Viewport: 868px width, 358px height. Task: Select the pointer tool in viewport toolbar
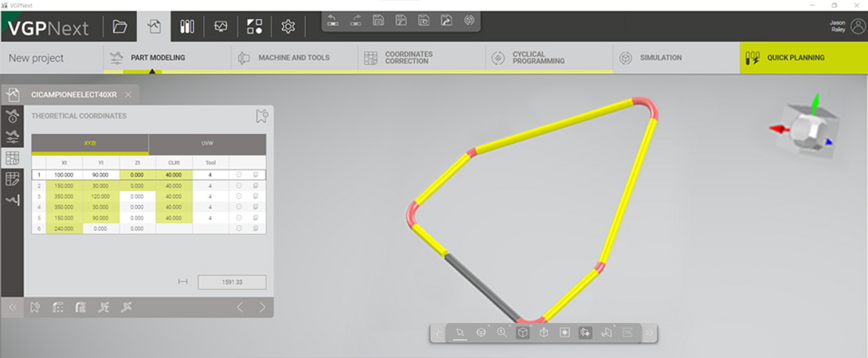[460, 333]
